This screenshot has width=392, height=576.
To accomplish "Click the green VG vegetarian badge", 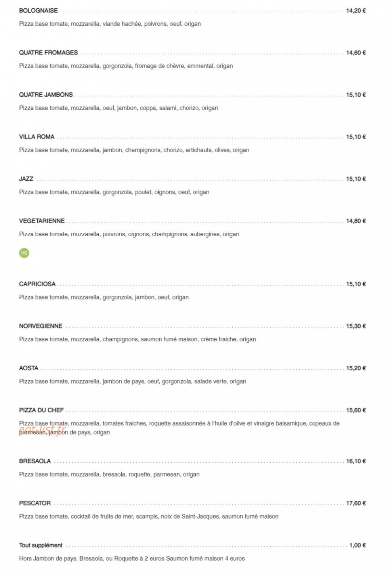I will pyautogui.click(x=24, y=253).
